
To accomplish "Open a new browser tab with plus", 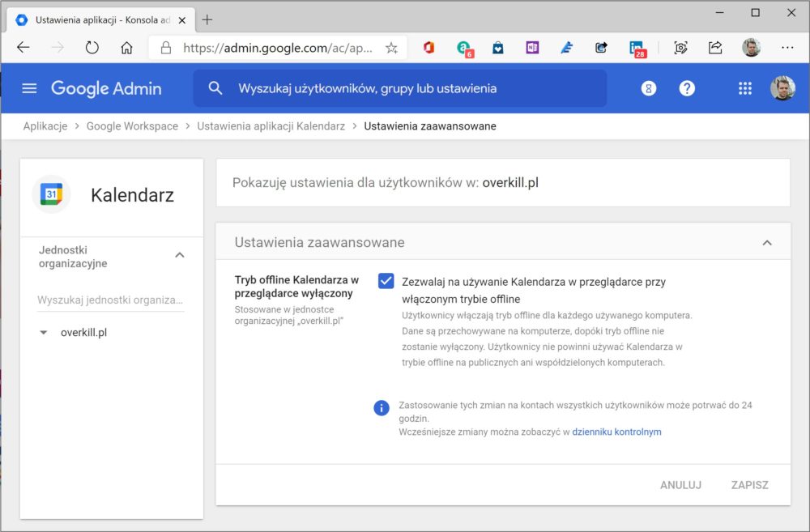I will (x=207, y=19).
